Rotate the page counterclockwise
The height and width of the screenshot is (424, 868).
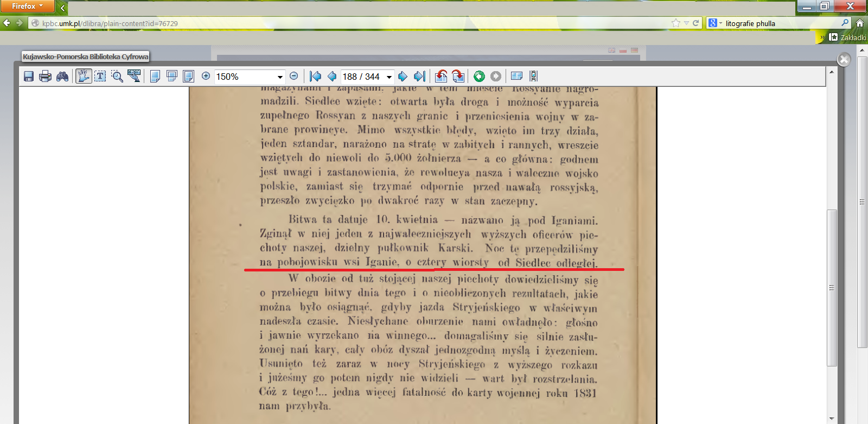[442, 77]
